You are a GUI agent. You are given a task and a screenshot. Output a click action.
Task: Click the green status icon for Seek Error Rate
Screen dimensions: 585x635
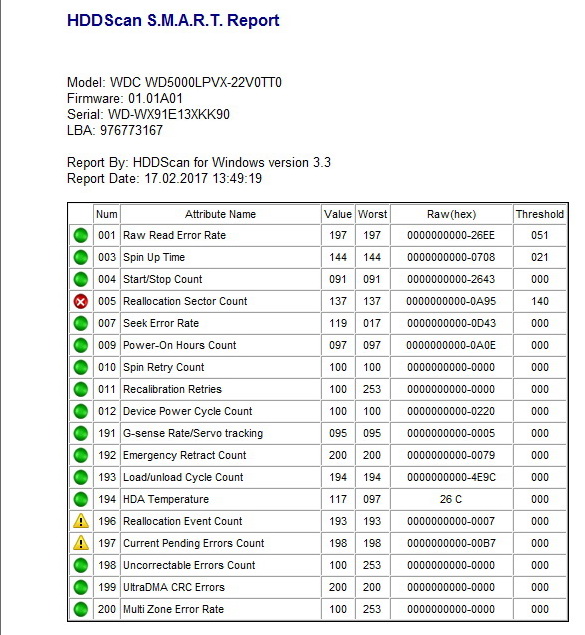(x=81, y=323)
